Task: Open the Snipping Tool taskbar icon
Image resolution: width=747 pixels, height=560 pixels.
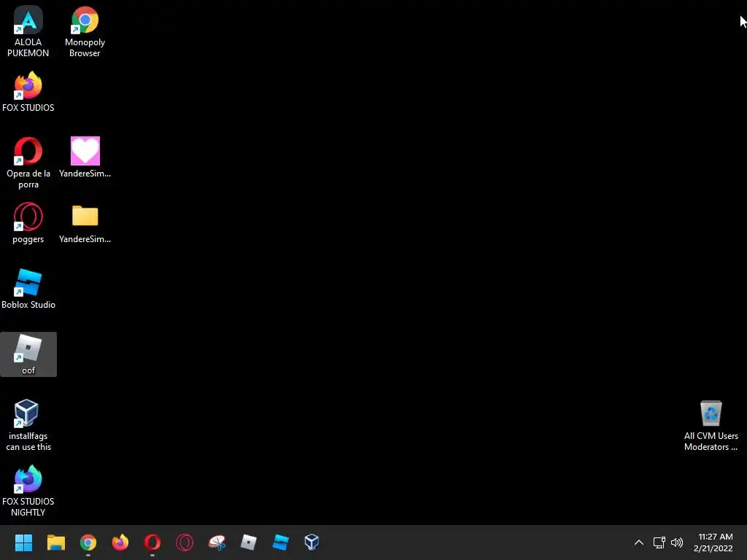Action: (x=217, y=542)
